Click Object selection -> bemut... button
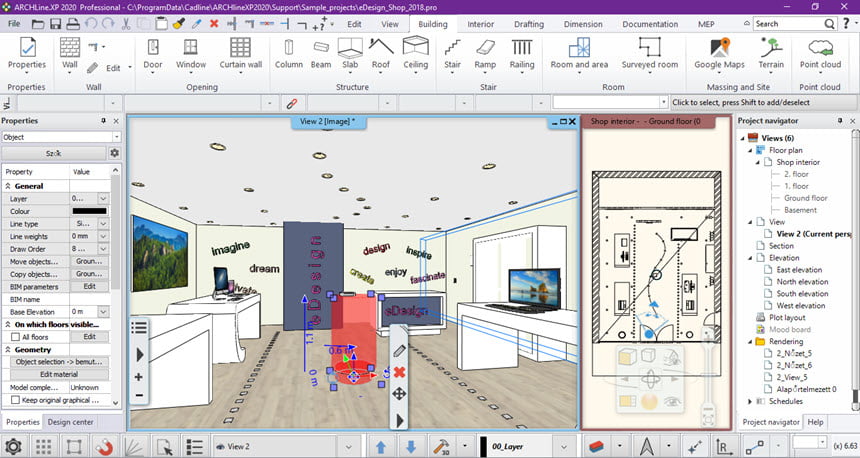Image resolution: width=860 pixels, height=458 pixels. 59,362
